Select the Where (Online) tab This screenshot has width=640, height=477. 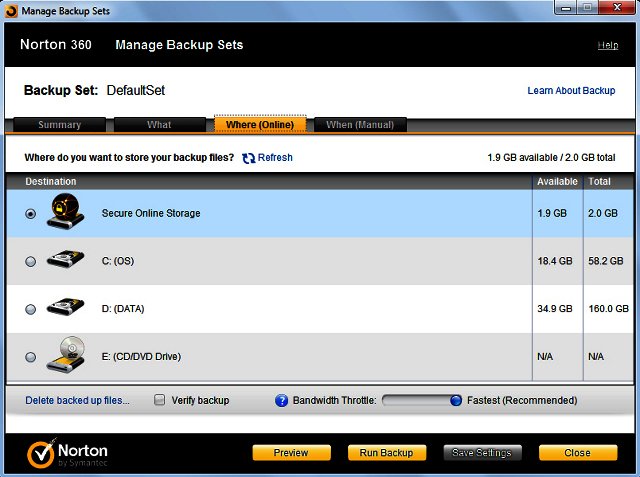[260, 124]
